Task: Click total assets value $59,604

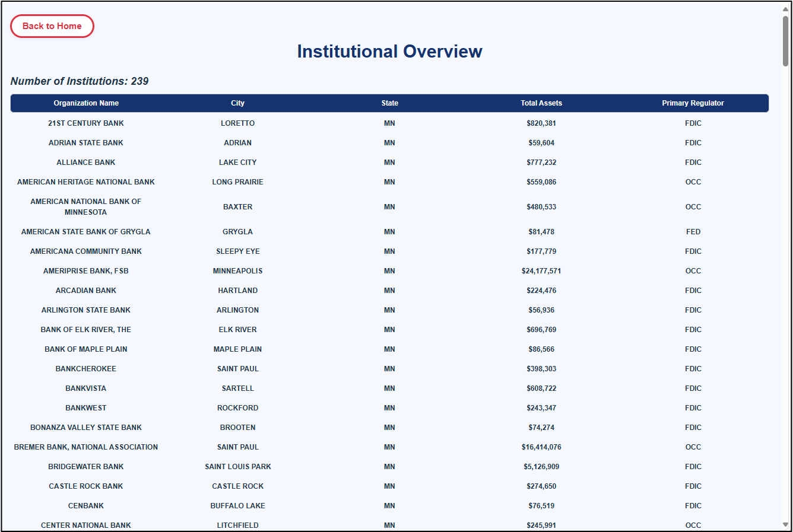Action: tap(541, 143)
